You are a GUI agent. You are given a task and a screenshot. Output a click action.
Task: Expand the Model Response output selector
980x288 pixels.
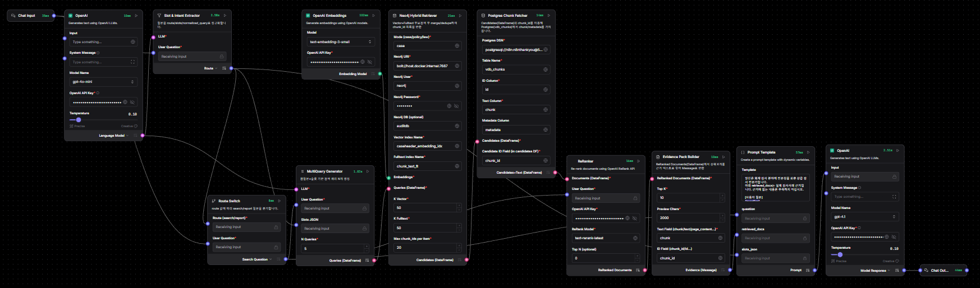890,271
